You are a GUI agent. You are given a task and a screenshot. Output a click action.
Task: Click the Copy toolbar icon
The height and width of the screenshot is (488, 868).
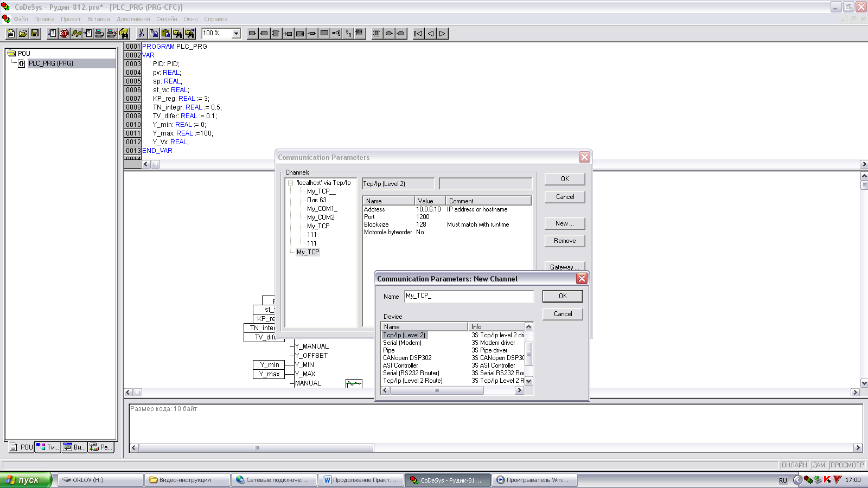coord(154,33)
